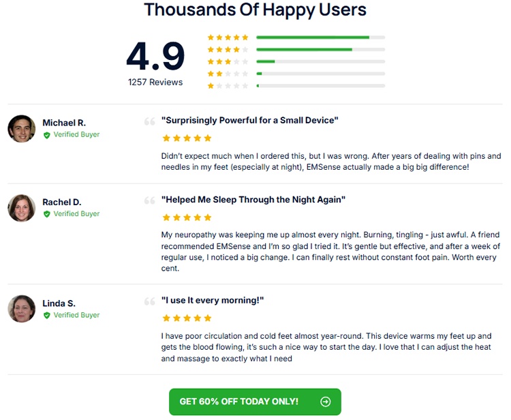
Task: Select the three-star rating row stars
Action: coord(228,62)
